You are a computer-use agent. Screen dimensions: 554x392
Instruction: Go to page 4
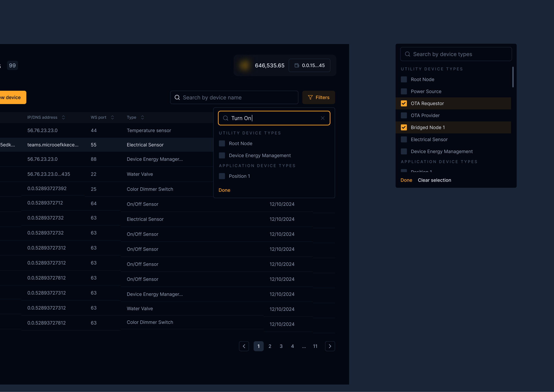point(292,346)
